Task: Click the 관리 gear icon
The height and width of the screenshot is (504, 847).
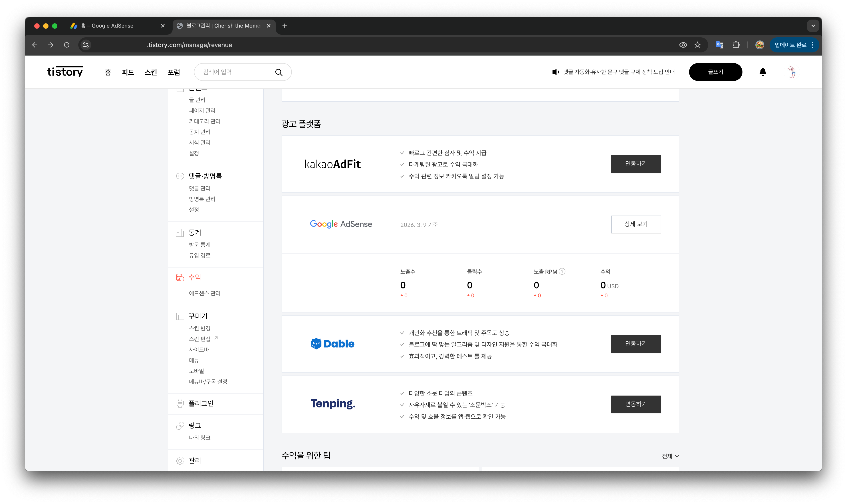Action: pos(180,460)
